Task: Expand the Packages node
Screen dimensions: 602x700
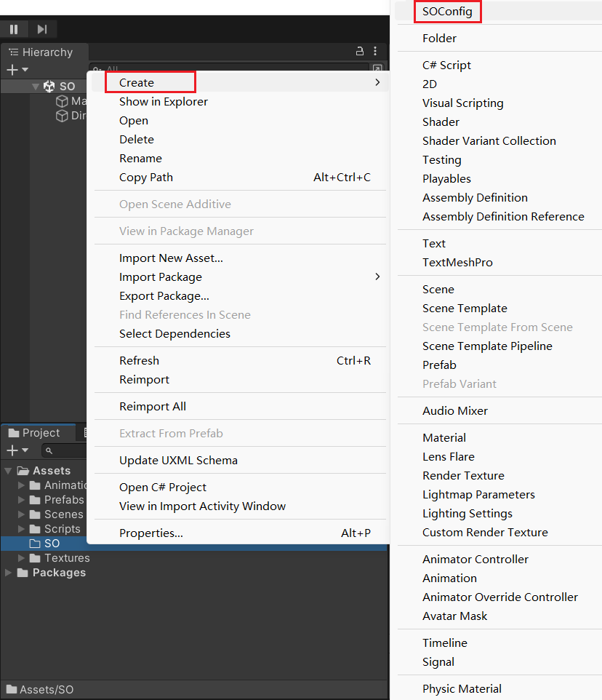Action: pyautogui.click(x=7, y=573)
